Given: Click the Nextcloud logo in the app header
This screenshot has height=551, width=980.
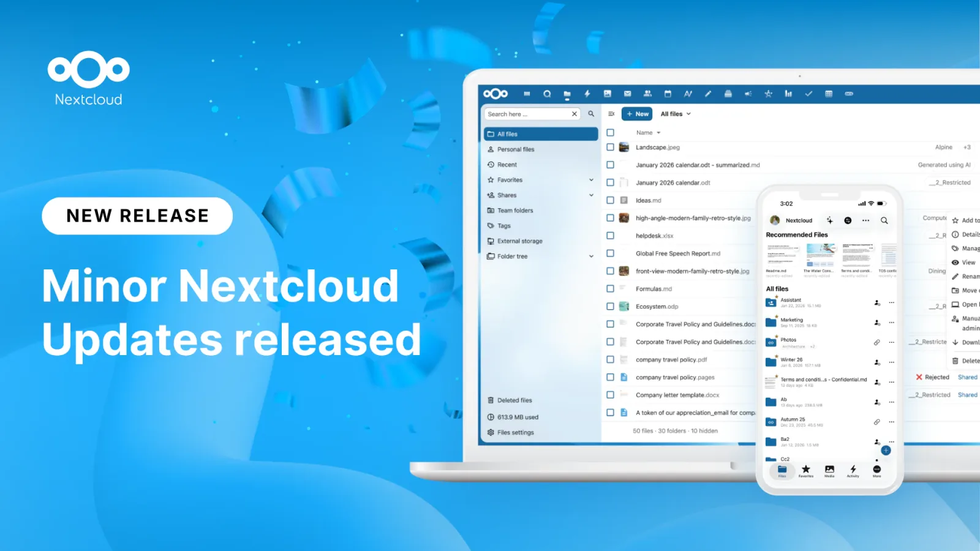Looking at the screenshot, I should tap(496, 94).
